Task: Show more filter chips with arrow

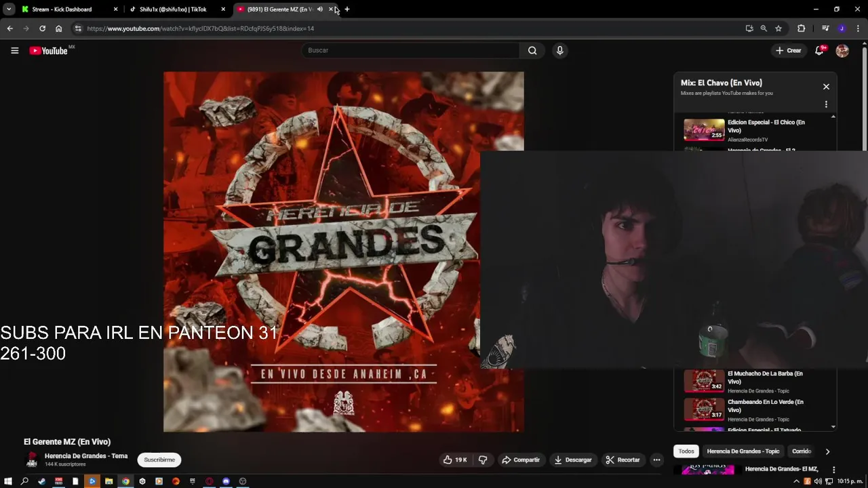Action: point(827,451)
